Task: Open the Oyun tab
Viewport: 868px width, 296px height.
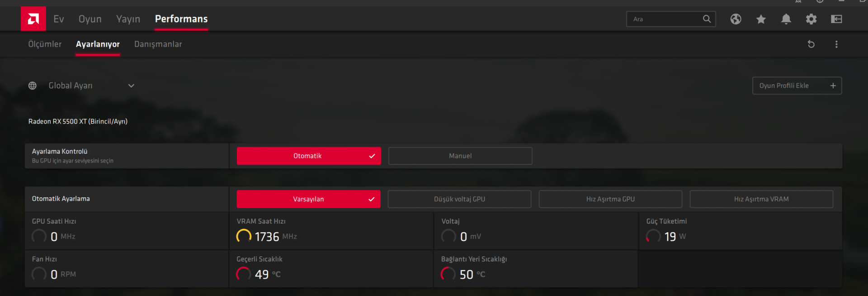Action: coord(90,19)
